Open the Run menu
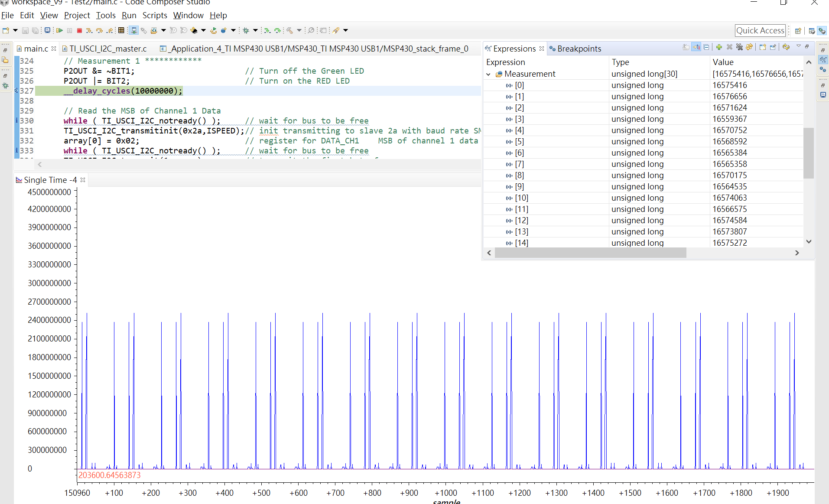 pyautogui.click(x=129, y=15)
